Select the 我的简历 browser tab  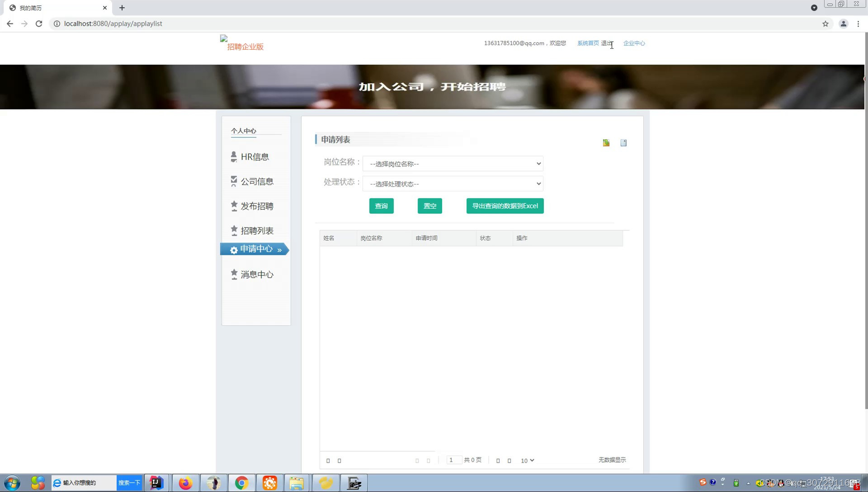coord(58,8)
